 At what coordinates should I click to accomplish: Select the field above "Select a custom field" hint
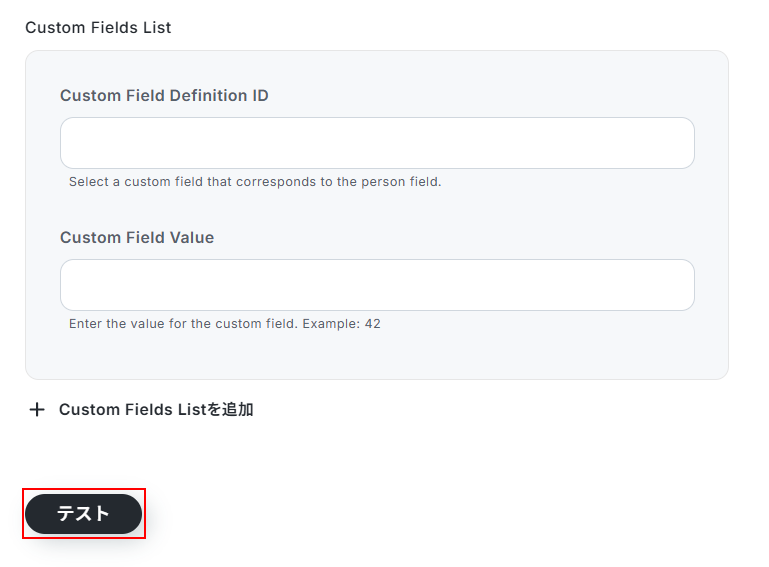377,143
